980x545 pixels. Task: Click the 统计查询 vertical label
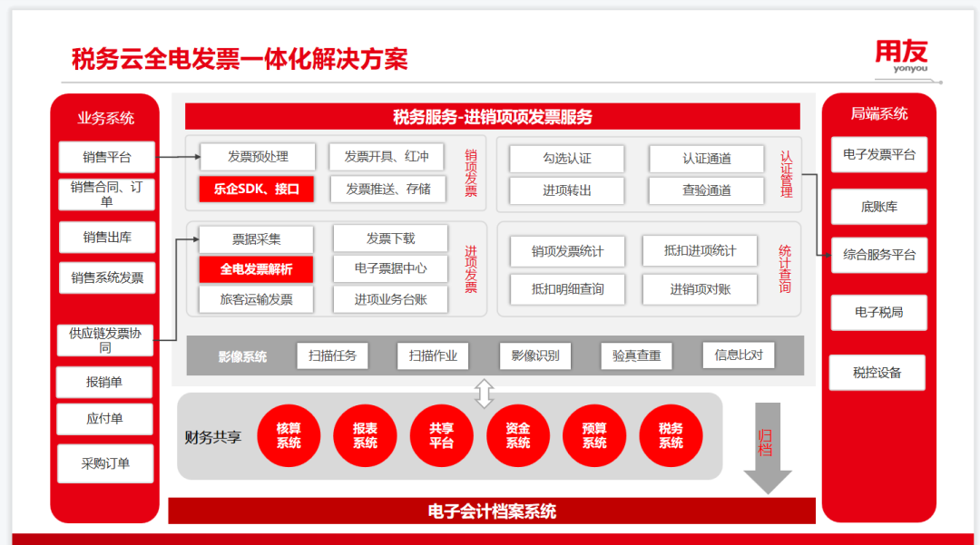tap(785, 269)
